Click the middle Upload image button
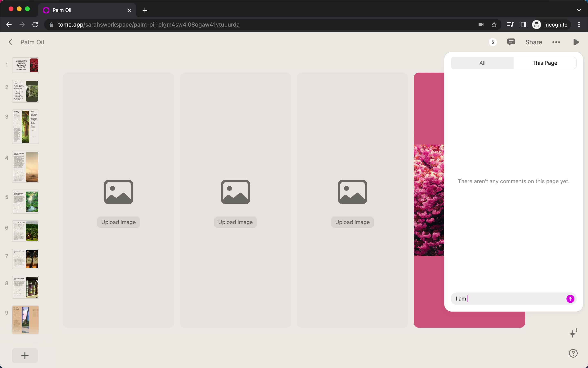 pos(235,222)
